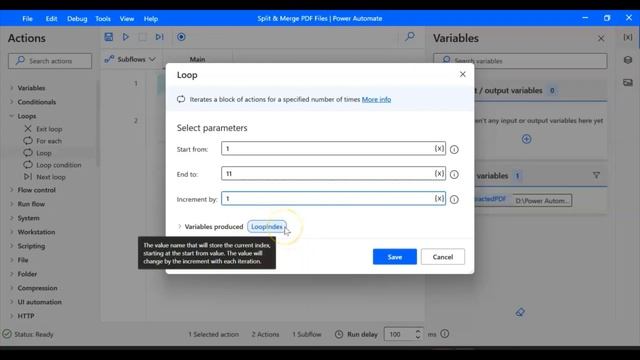Click the Run next action icon
This screenshot has height=360, width=640.
pyautogui.click(x=159, y=37)
